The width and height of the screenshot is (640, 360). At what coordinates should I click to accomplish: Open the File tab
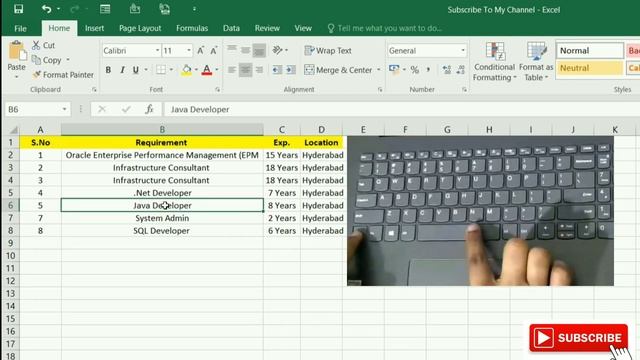pos(20,28)
